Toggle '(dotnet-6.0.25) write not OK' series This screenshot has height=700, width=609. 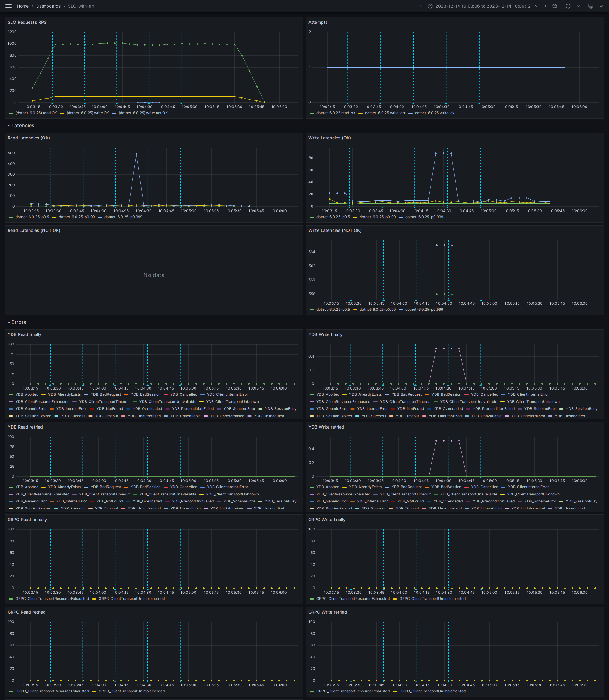point(143,113)
